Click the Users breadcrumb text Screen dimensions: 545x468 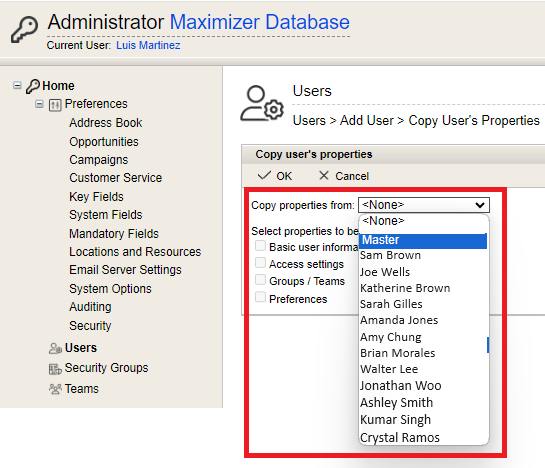point(309,121)
